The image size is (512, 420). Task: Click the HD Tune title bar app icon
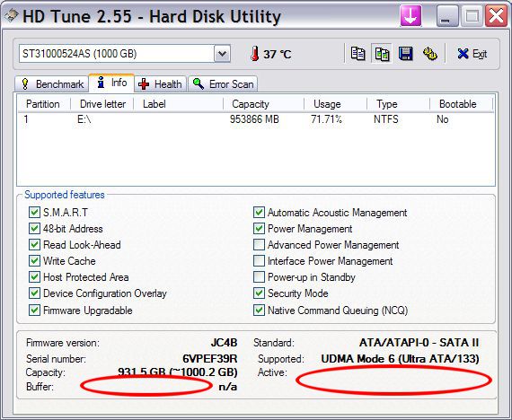11,16
